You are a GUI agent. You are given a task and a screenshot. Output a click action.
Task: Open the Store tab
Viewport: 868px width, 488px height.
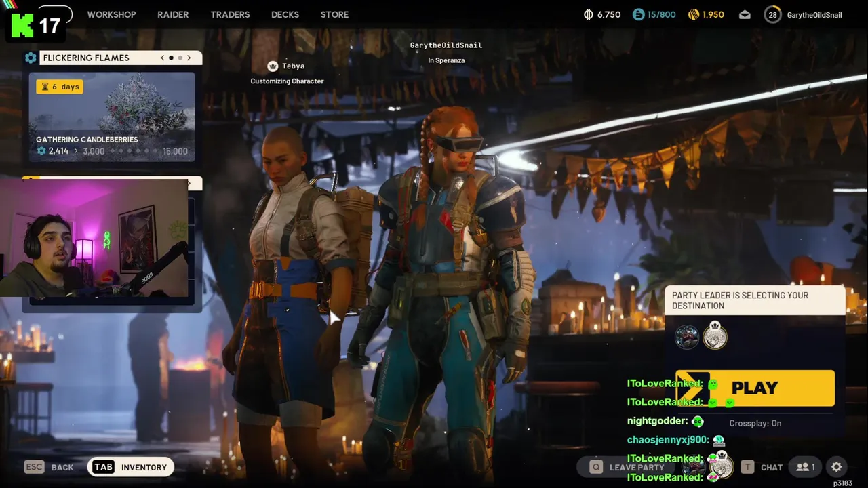tap(334, 14)
